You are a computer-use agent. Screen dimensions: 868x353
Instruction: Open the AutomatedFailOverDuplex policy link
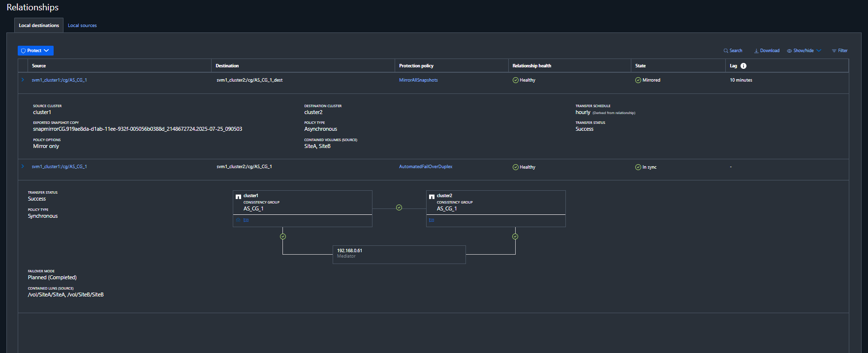426,167
